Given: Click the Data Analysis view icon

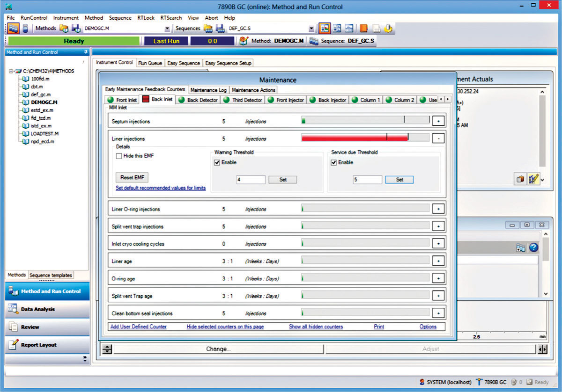Looking at the screenshot, I should (x=14, y=309).
